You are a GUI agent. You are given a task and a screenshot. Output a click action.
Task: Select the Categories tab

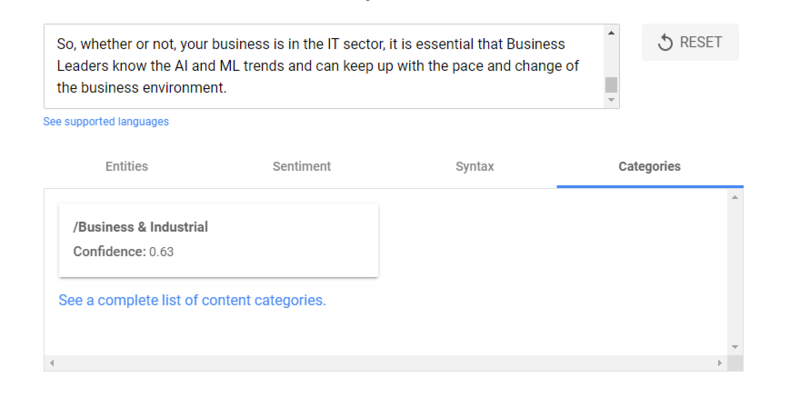(x=649, y=166)
